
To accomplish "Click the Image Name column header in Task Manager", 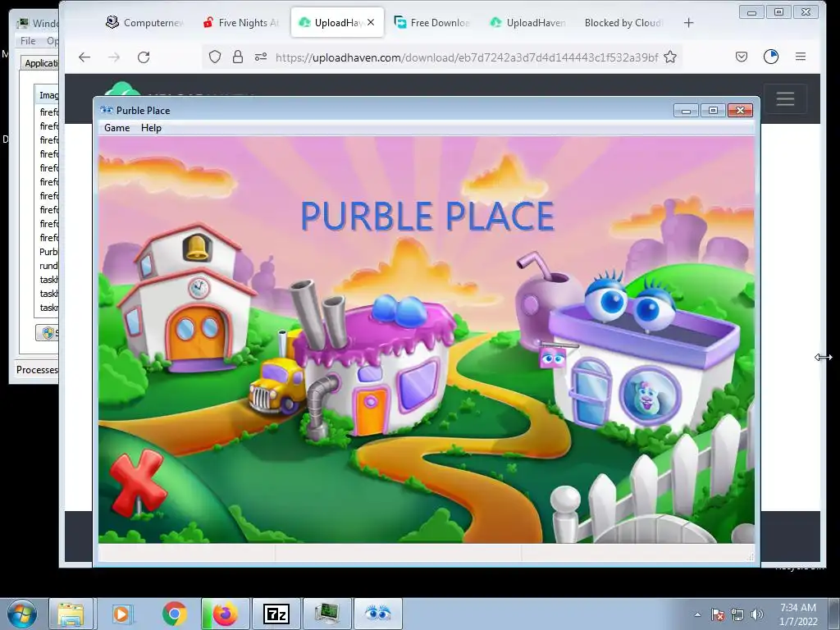I will coord(47,95).
